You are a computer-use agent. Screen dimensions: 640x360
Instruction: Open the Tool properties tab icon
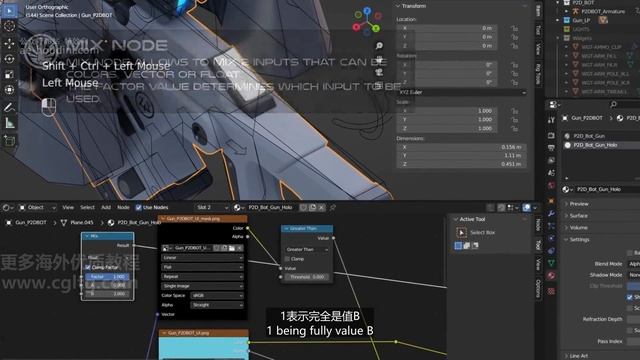(x=551, y=120)
